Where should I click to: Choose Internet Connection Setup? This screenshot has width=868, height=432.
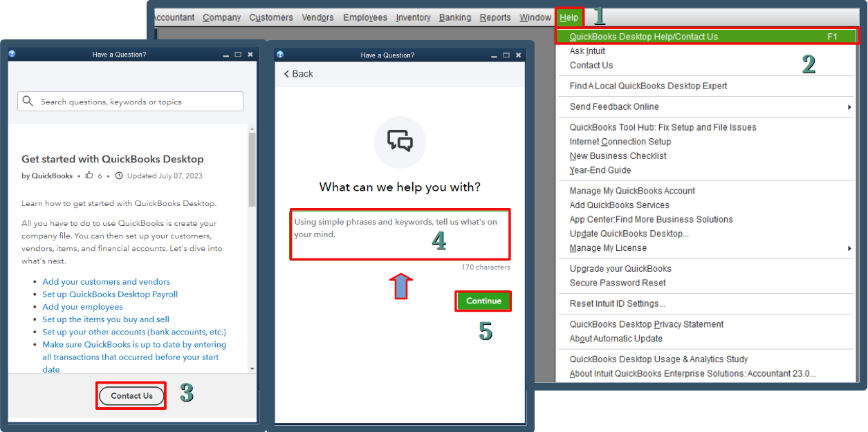(620, 142)
